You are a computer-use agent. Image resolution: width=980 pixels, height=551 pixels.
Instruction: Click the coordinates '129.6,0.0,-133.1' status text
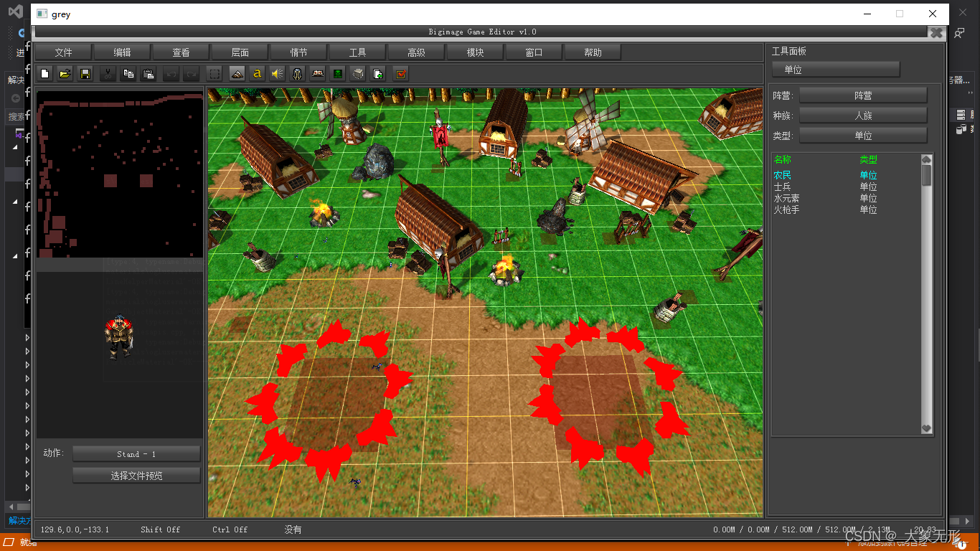click(x=75, y=529)
